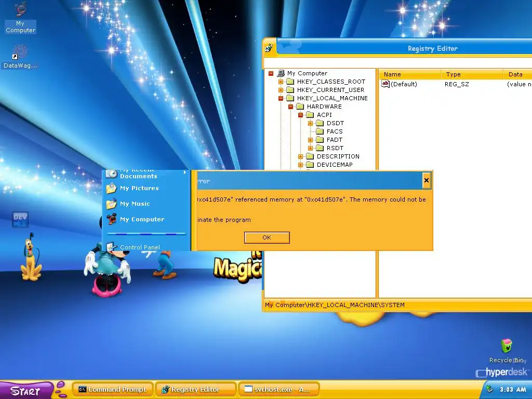Click OK in the error dialog
This screenshot has width=532, height=399.
[267, 237]
